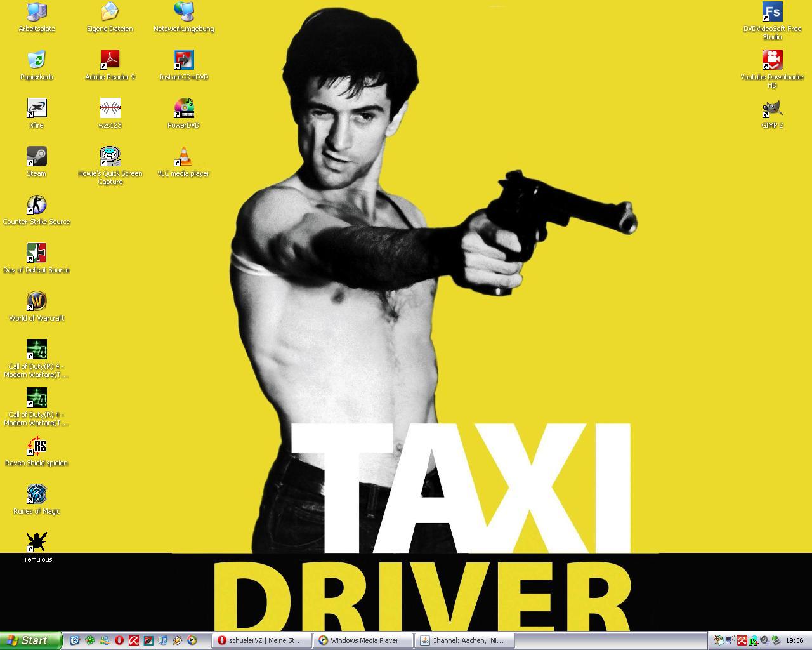Switch to the schuelerVZ Opera taskbar button
The image size is (812, 650).
tap(261, 640)
